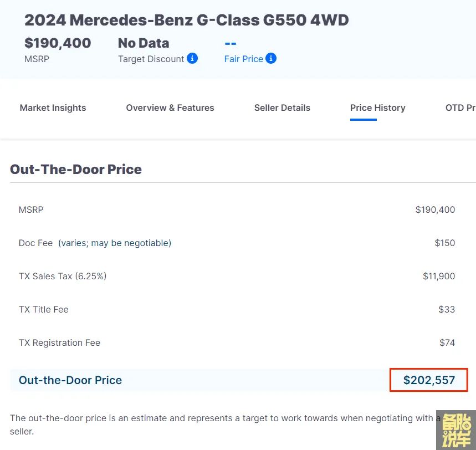Click the MSRP $190,400 header value
This screenshot has width=476, height=450.
58,43
